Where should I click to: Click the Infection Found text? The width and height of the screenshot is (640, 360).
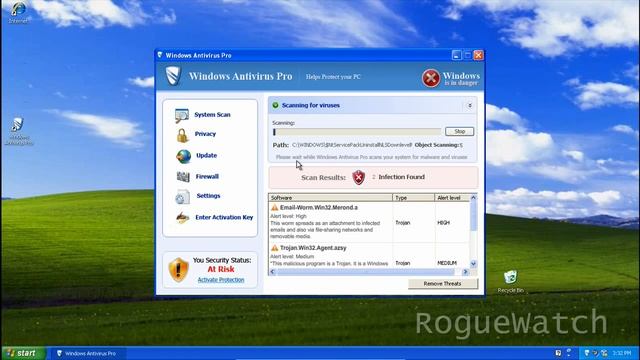[402, 177]
